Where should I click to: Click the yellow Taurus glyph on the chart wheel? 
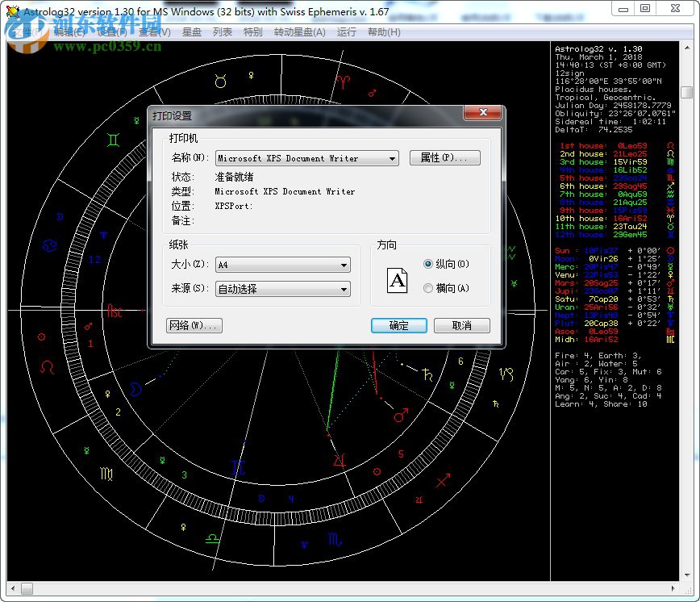[220, 81]
